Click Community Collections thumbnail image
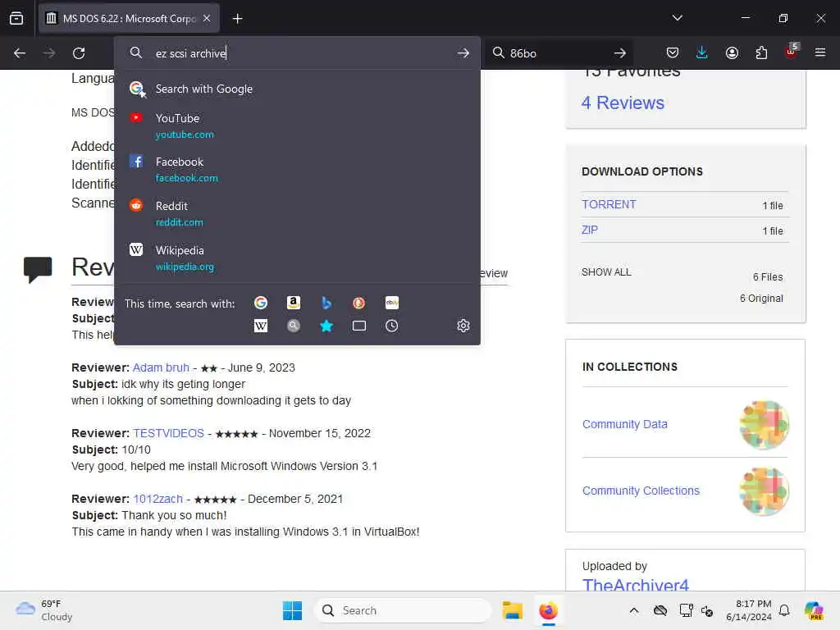Image resolution: width=840 pixels, height=630 pixels. [764, 491]
